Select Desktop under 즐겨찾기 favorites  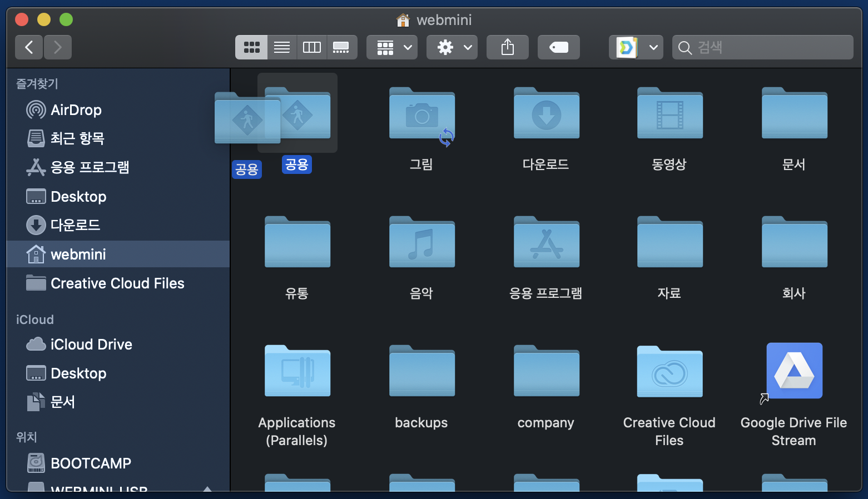[118, 196]
